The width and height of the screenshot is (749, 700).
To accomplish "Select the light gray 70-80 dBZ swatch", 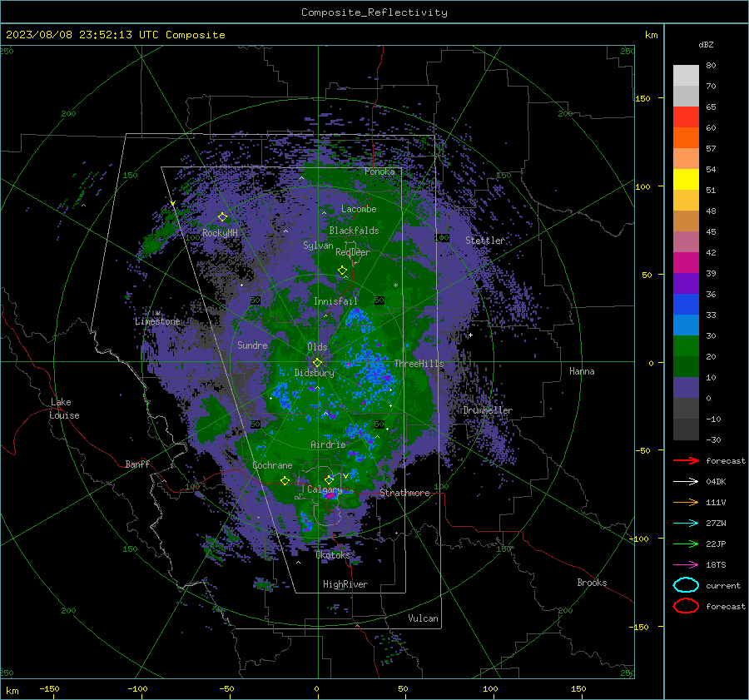I will point(686,76).
